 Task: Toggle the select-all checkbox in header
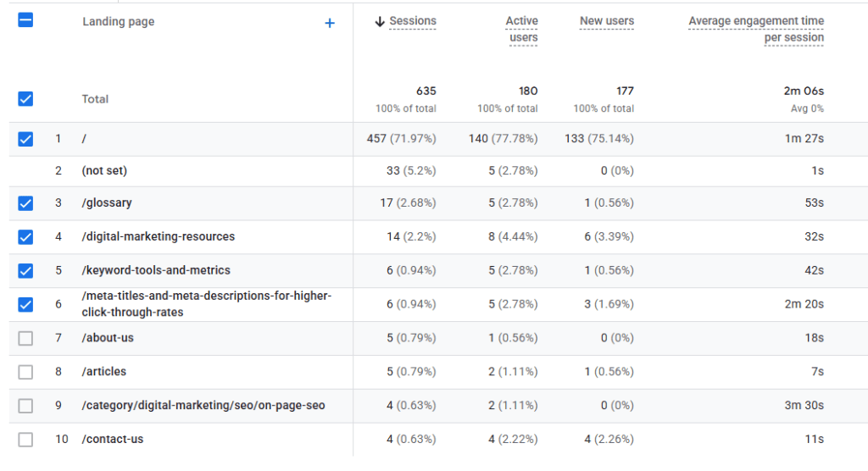tap(25, 20)
